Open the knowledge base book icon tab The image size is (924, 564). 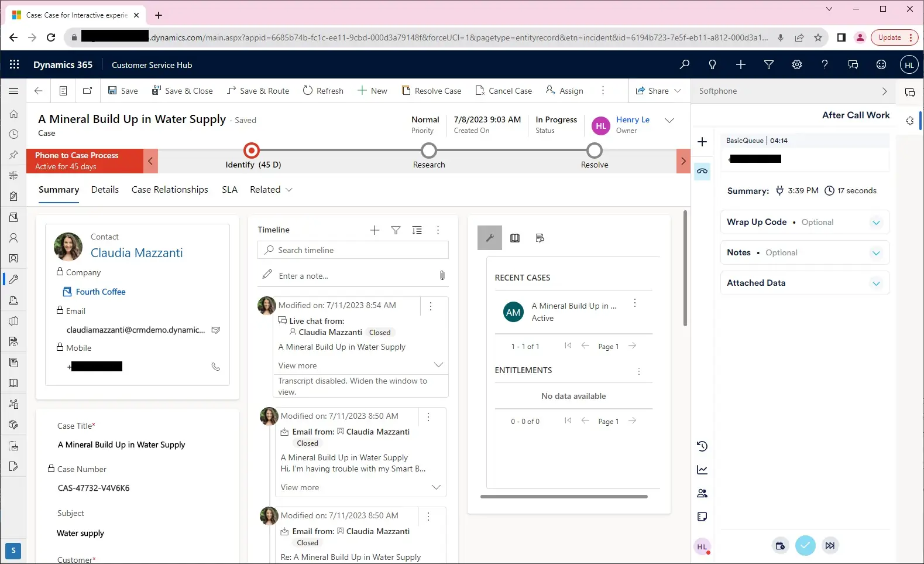pos(515,238)
